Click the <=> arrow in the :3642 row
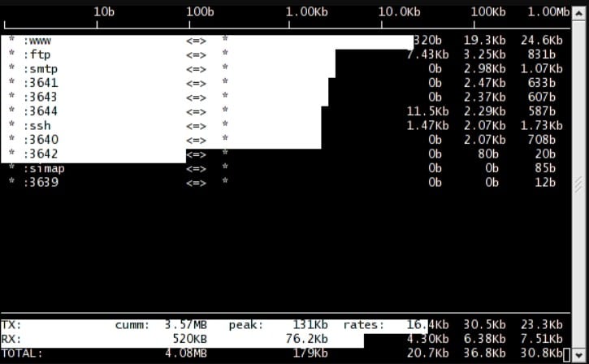Screen dimensions: 589x364 (196, 154)
